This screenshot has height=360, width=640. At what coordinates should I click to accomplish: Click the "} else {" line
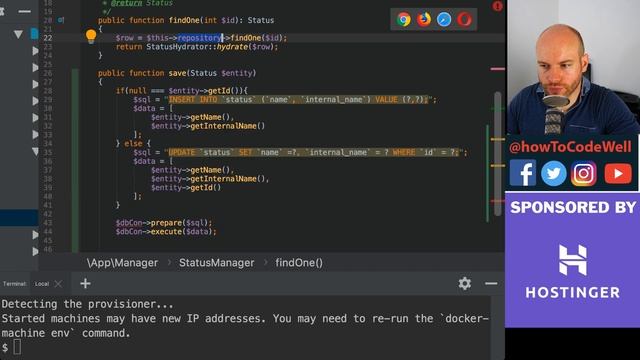pyautogui.click(x=133, y=144)
